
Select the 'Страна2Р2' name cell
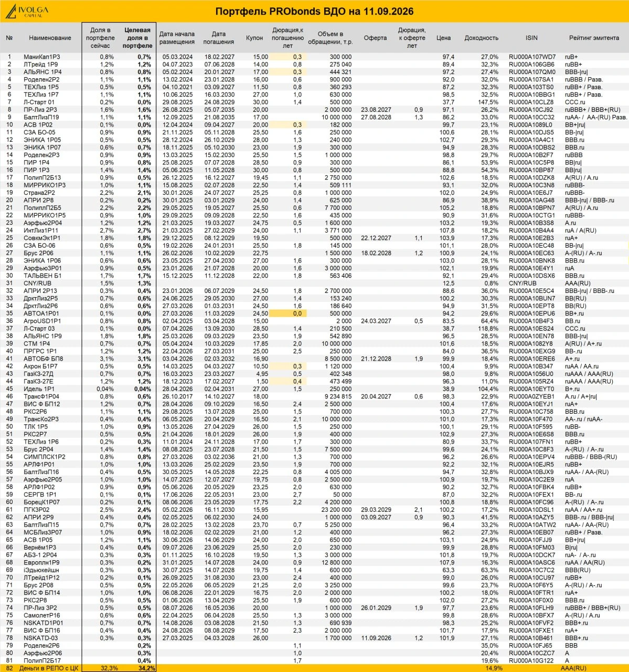click(39, 193)
